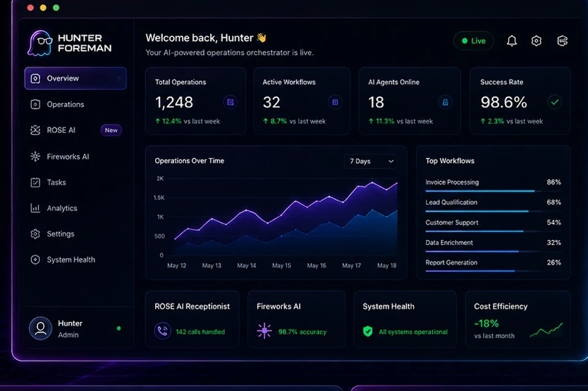Click the phone icon in ROSE AI Receptionist
Viewport: 588px width, 391px height.
(162, 331)
